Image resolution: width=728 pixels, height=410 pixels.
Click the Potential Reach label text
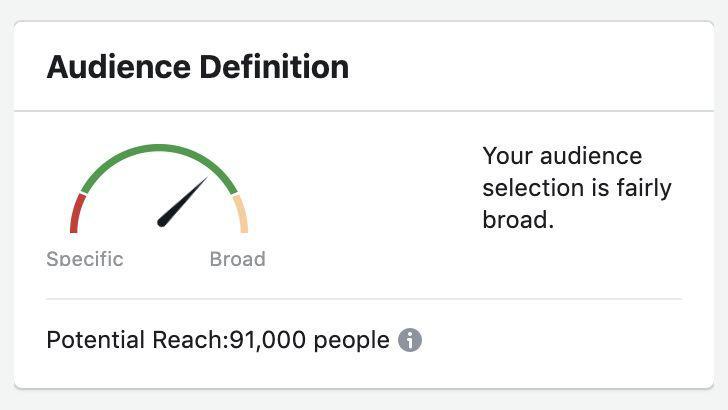click(x=138, y=340)
